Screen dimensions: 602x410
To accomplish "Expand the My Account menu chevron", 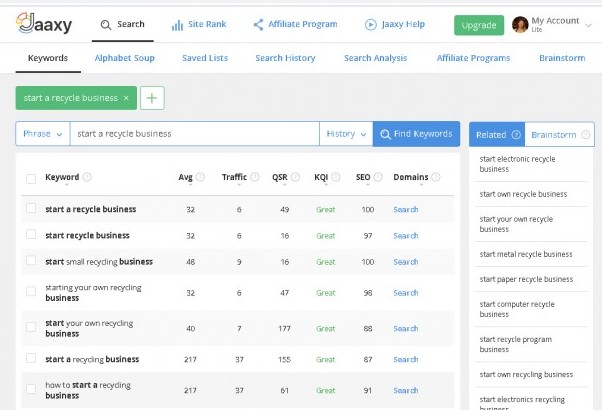I will click(x=588, y=25).
